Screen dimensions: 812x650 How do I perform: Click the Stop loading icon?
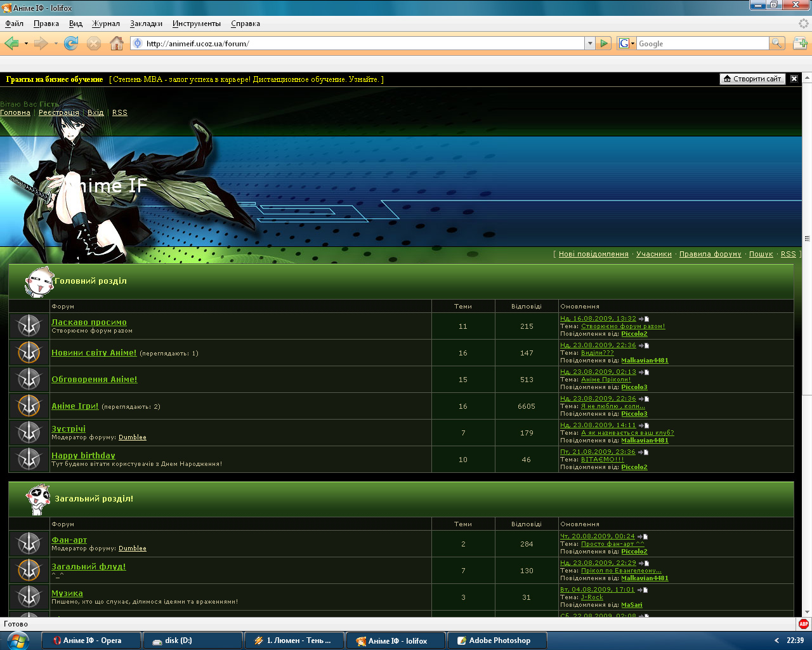94,43
